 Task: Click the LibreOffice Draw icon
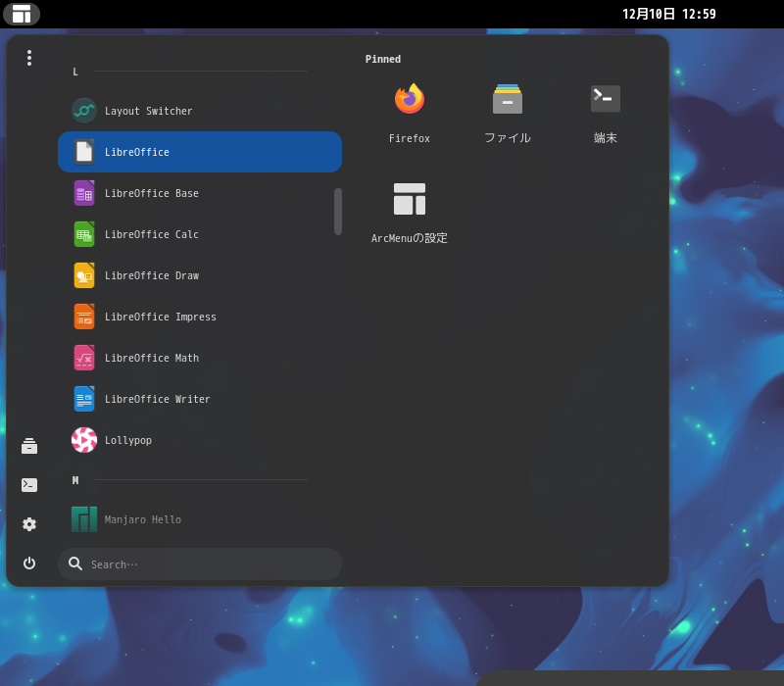tap(84, 275)
